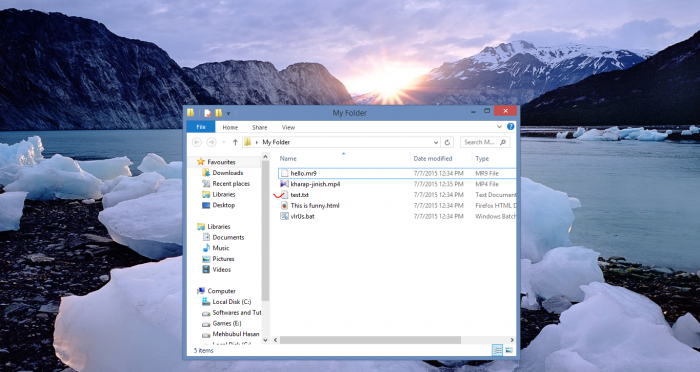This screenshot has width=700, height=372.
Task: Click the Forward navigation arrow
Action: pyautogui.click(x=211, y=142)
